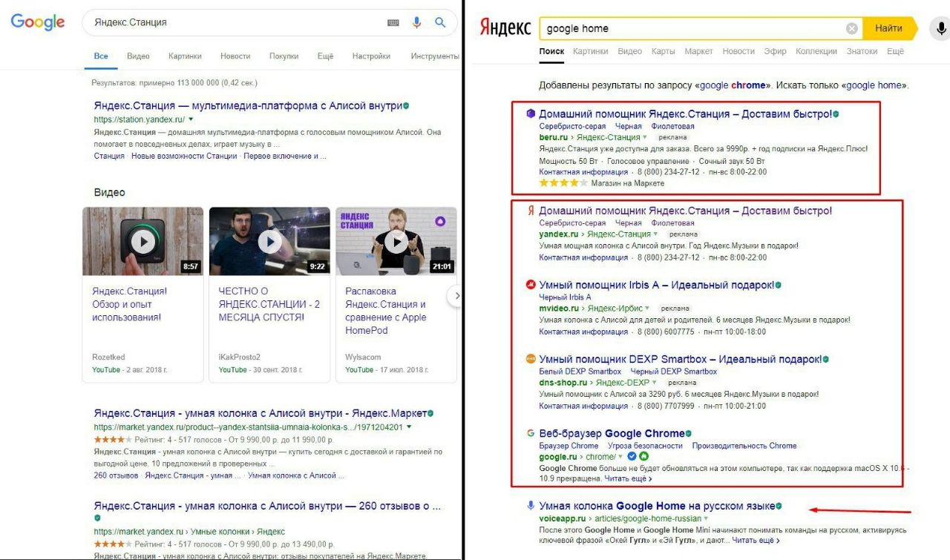Expand the station.yandex.ru URL dropdown arrow
Image resolution: width=950 pixels, height=560 pixels.
(x=191, y=119)
